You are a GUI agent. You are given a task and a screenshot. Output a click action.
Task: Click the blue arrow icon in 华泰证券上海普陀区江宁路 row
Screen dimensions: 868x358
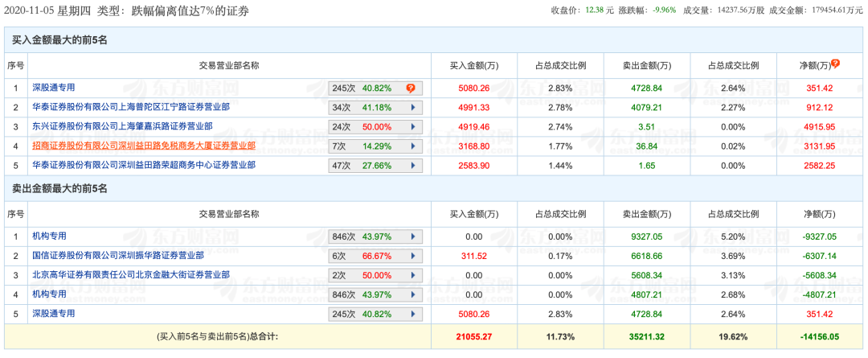(x=413, y=107)
